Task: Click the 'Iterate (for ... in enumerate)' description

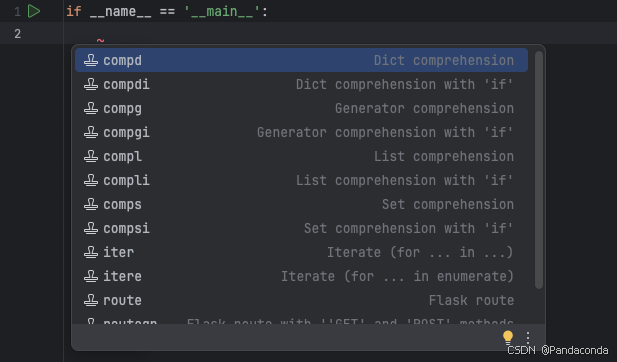Action: 397,276
